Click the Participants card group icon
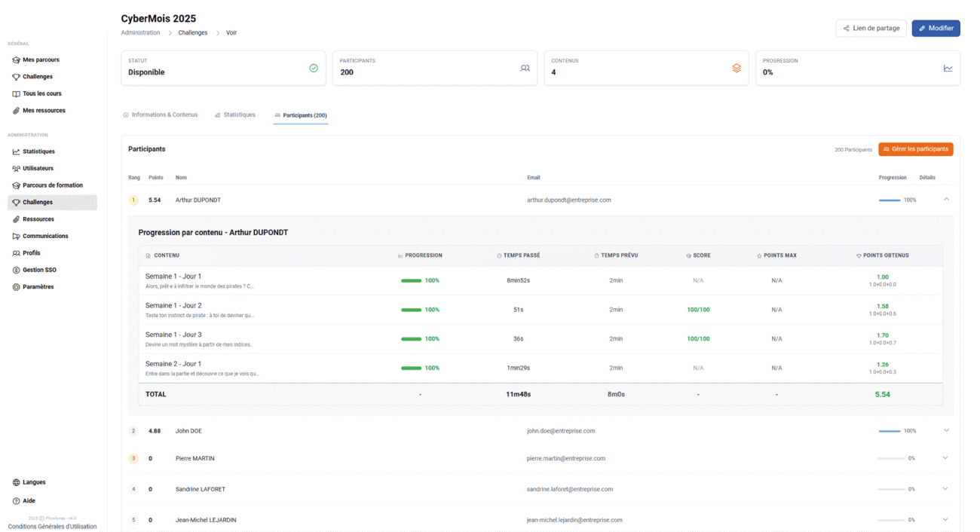 [525, 68]
